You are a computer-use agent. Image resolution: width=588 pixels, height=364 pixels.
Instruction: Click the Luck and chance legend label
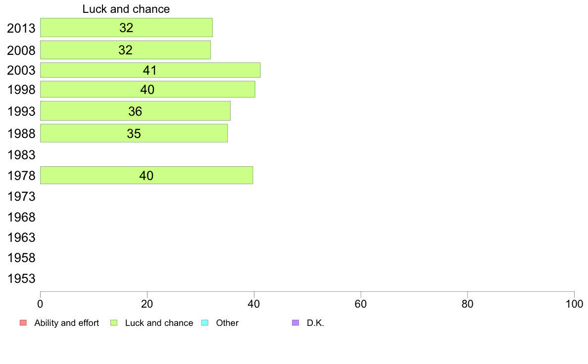coord(159,323)
